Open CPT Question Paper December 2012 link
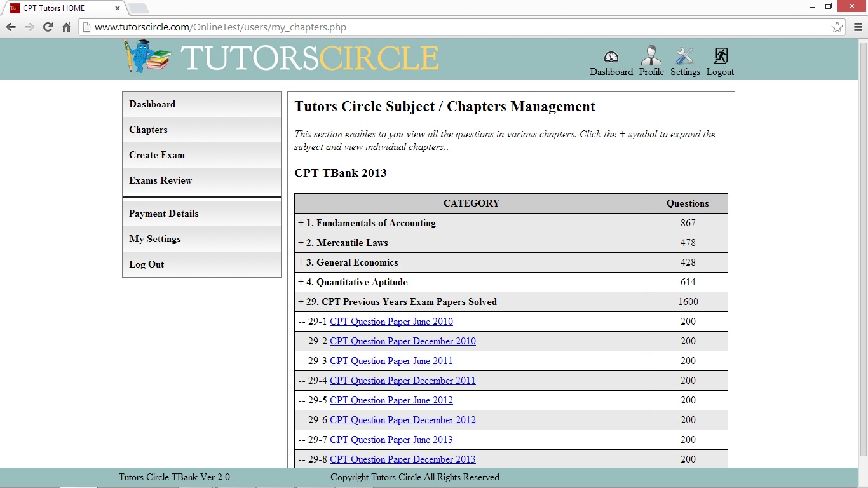Image resolution: width=868 pixels, height=488 pixels. pyautogui.click(x=403, y=420)
